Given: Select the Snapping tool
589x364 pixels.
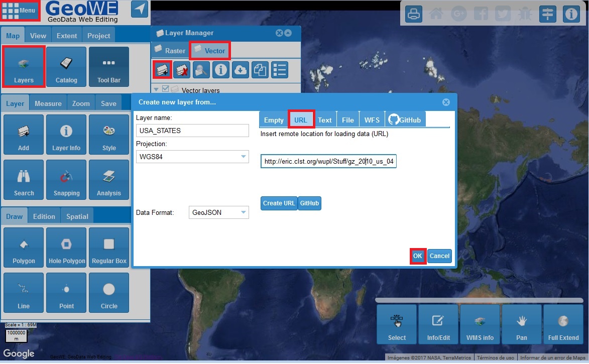Looking at the screenshot, I should 66,179.
